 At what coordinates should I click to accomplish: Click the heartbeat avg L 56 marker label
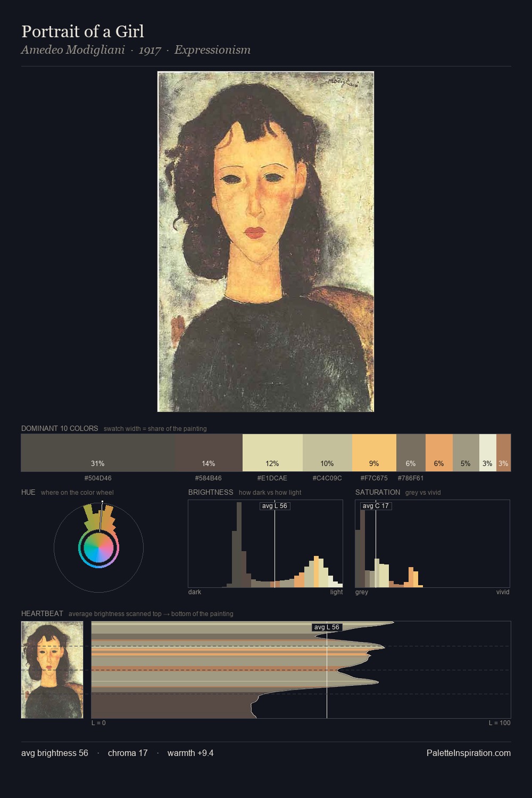click(327, 627)
